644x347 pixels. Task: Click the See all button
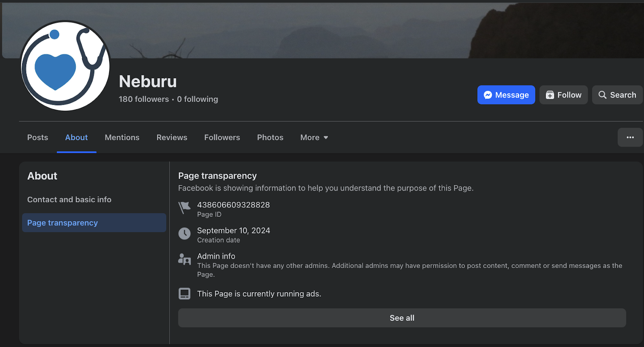click(x=402, y=318)
